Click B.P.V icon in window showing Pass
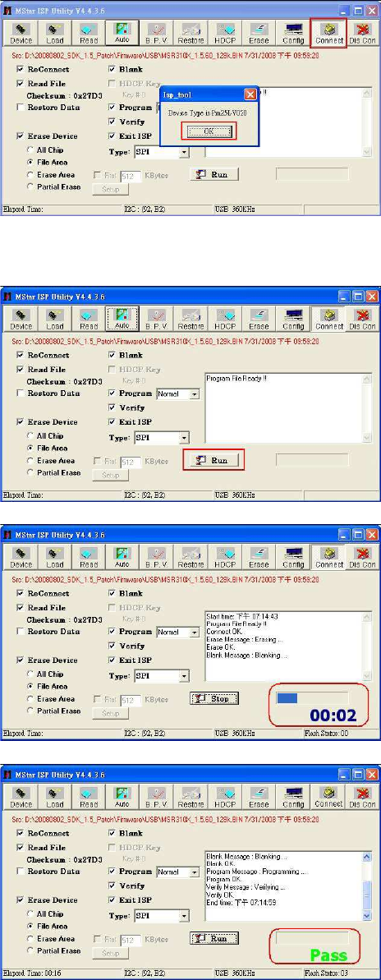The width and height of the screenshot is (381, 980). [x=156, y=798]
